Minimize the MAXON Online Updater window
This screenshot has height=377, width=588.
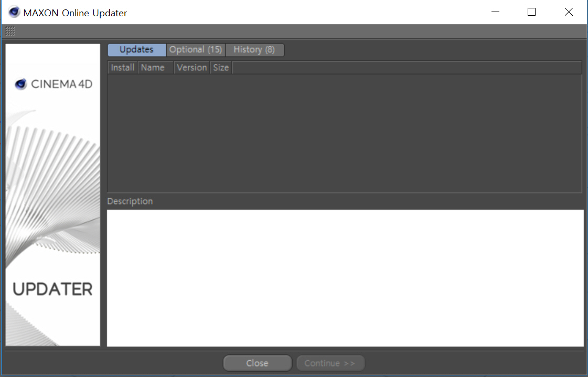coord(495,12)
